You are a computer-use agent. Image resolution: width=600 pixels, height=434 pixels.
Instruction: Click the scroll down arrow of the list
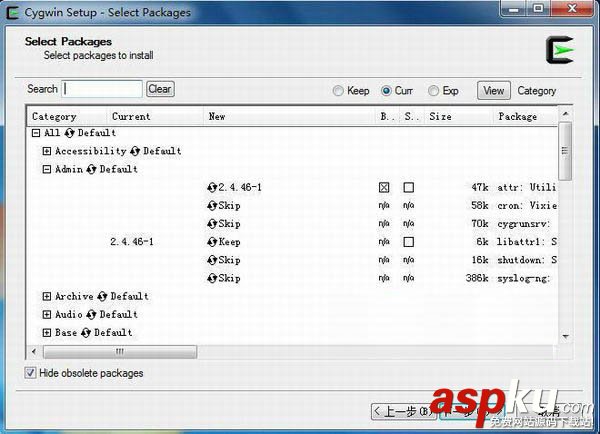[x=565, y=336]
